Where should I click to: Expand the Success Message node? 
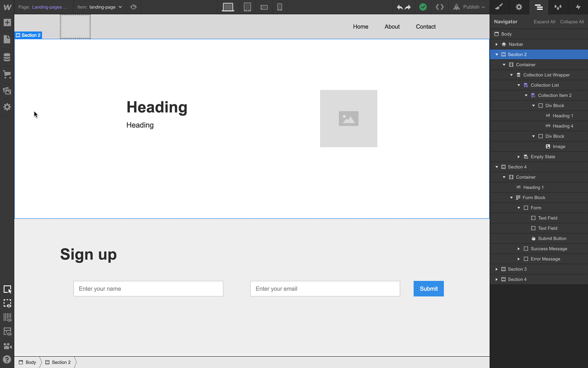pos(519,249)
